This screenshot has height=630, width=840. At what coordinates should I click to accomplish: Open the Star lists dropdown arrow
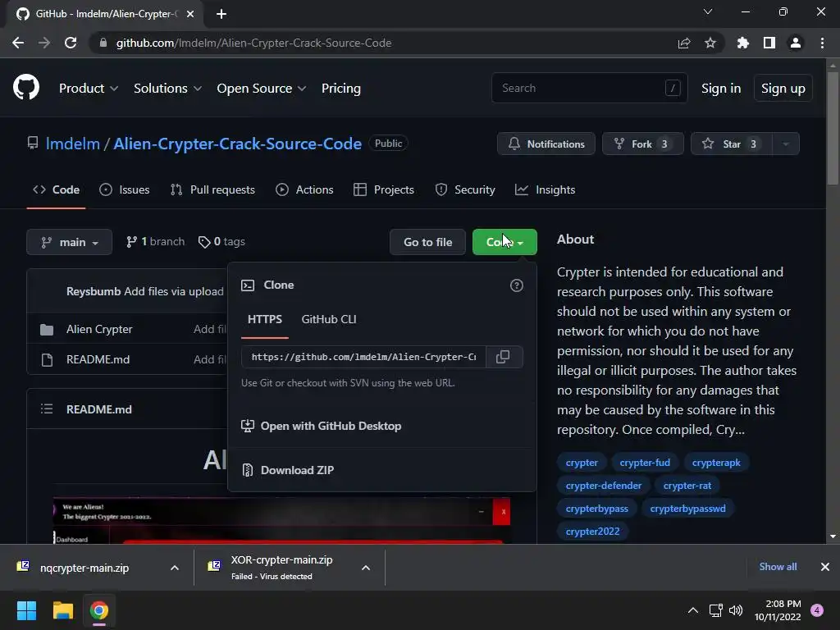click(x=786, y=144)
